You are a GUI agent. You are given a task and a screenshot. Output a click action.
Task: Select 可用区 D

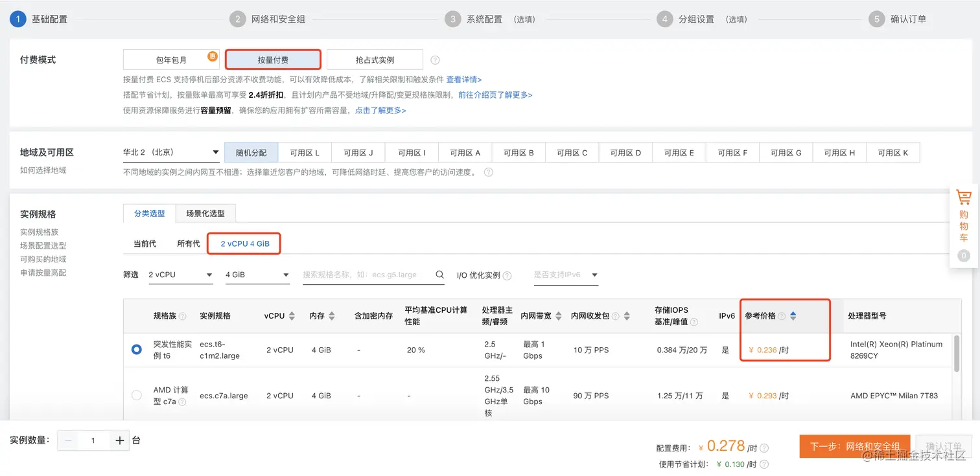click(625, 153)
